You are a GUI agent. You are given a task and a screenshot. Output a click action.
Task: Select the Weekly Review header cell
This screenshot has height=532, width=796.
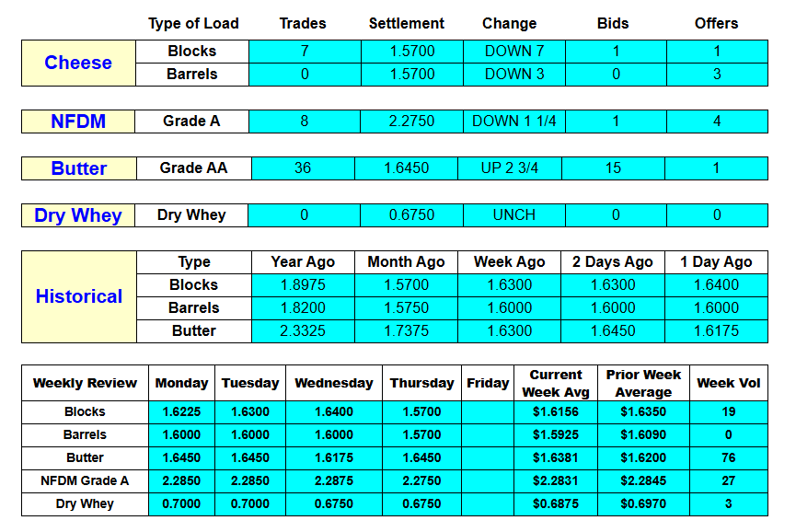(x=85, y=383)
